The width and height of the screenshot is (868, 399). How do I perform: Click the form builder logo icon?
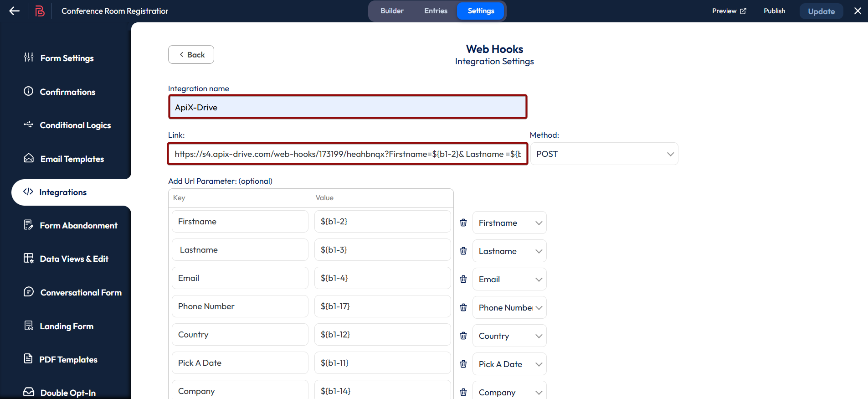pos(40,11)
